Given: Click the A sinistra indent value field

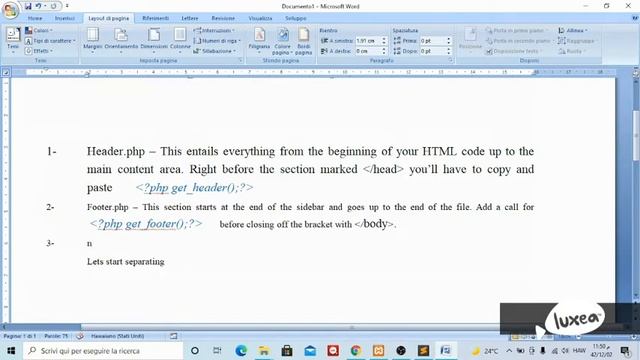Looking at the screenshot, I should coord(368,41).
